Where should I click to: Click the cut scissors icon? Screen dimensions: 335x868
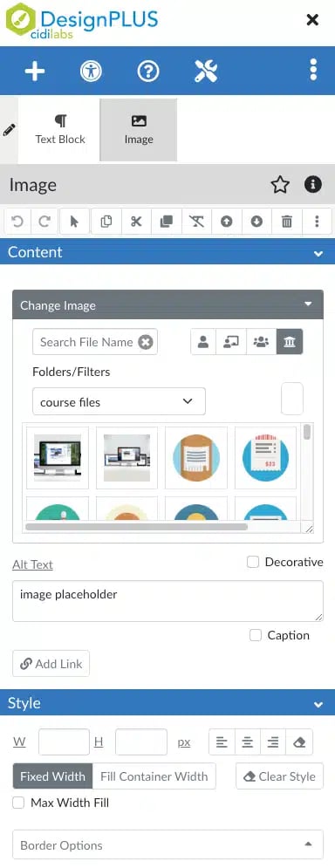136,222
